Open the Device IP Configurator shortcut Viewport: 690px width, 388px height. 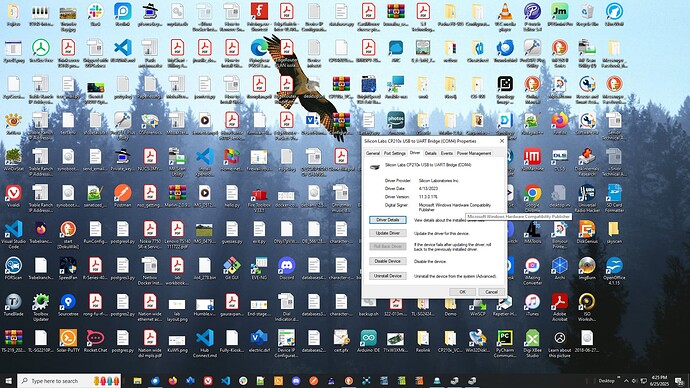click(286, 344)
